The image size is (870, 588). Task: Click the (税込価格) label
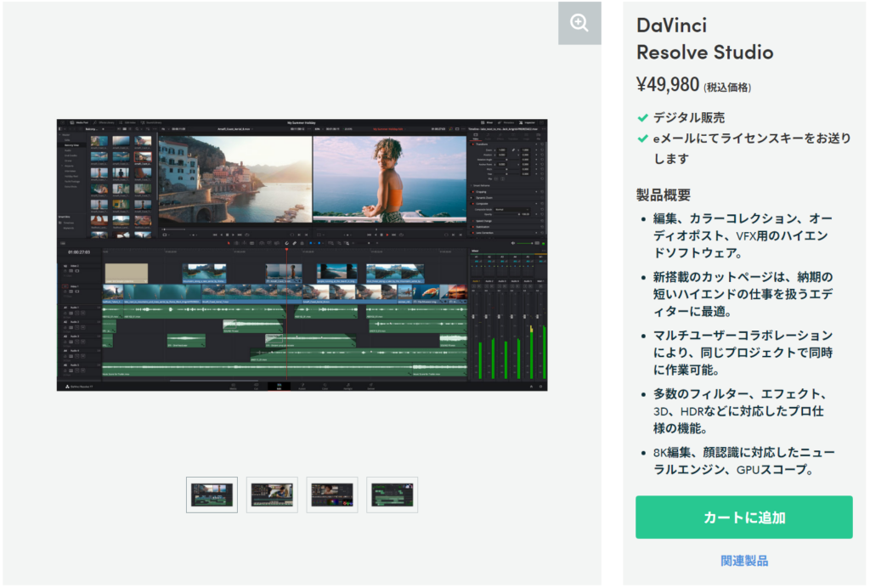(x=727, y=87)
